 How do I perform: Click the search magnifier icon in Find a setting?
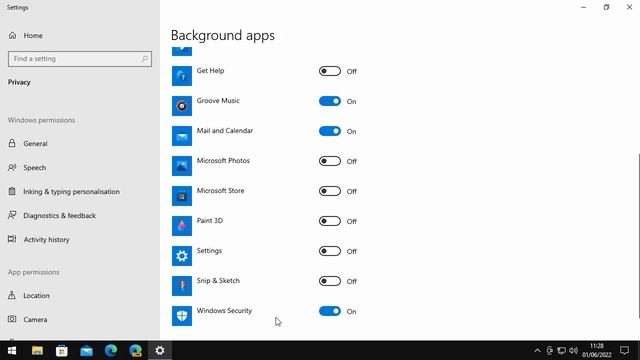144,59
